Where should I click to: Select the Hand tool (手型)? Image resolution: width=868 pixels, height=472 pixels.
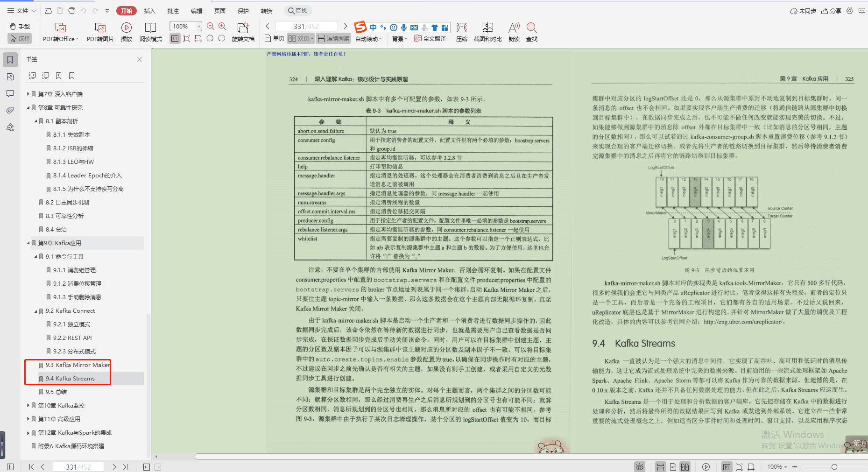(x=20, y=27)
